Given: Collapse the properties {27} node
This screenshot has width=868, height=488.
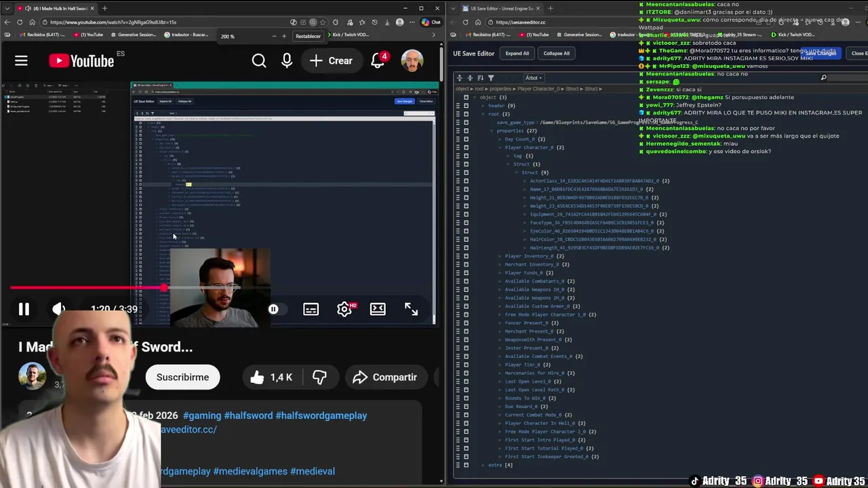Looking at the screenshot, I should 492,131.
